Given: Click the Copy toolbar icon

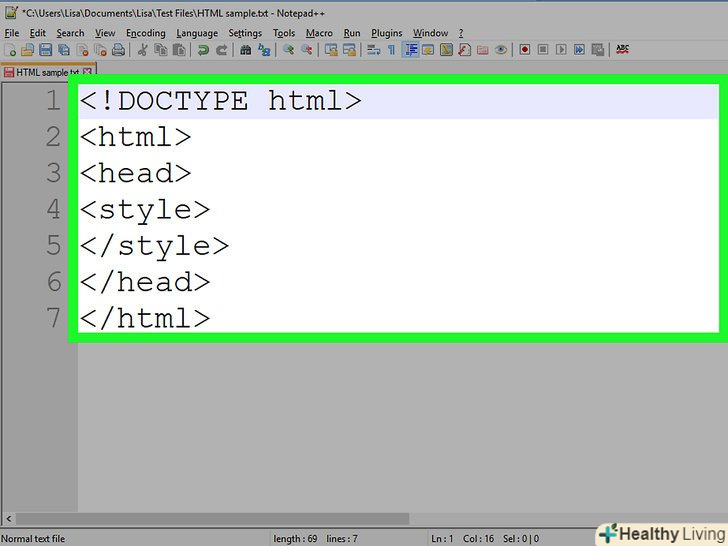Looking at the screenshot, I should pyautogui.click(x=161, y=50).
